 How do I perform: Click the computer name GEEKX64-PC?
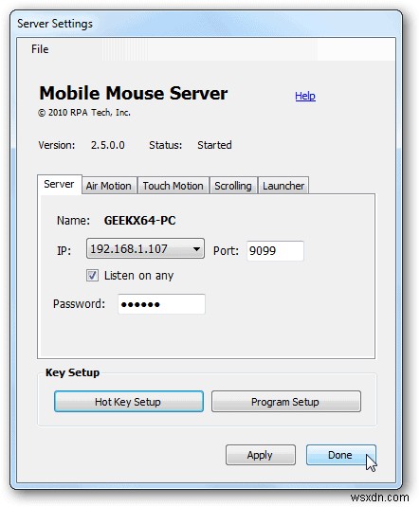pyautogui.click(x=139, y=221)
